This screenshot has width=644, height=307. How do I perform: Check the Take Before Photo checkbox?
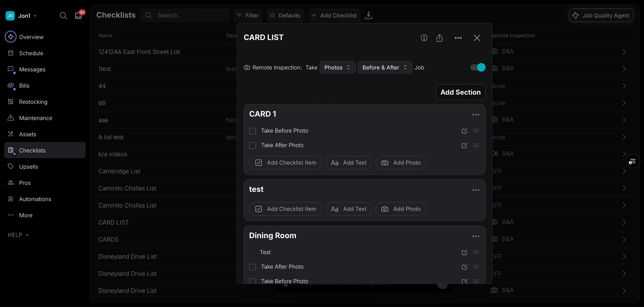[253, 131]
